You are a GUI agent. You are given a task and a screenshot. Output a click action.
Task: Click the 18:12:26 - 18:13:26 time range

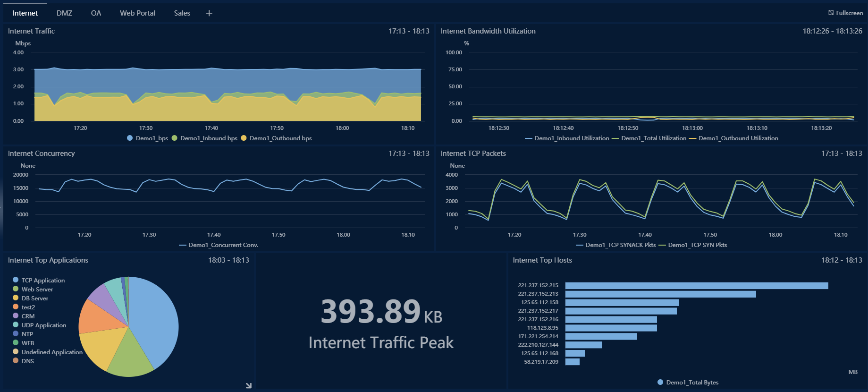tap(833, 31)
